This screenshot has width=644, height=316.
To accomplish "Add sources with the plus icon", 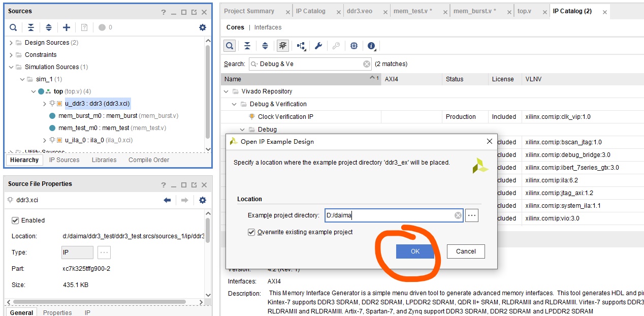I will point(67,27).
